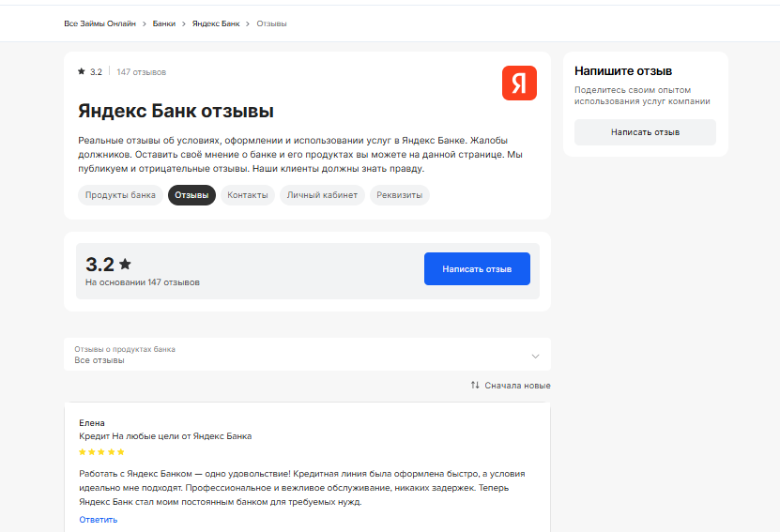780x532 pixels.
Task: Click the Поделитесь своим опытом description text
Action: (642, 96)
